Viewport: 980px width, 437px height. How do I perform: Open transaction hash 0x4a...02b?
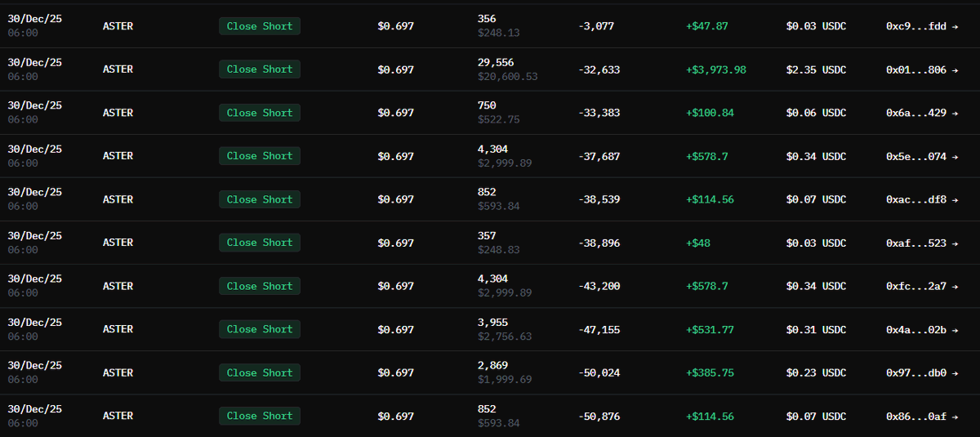point(916,329)
